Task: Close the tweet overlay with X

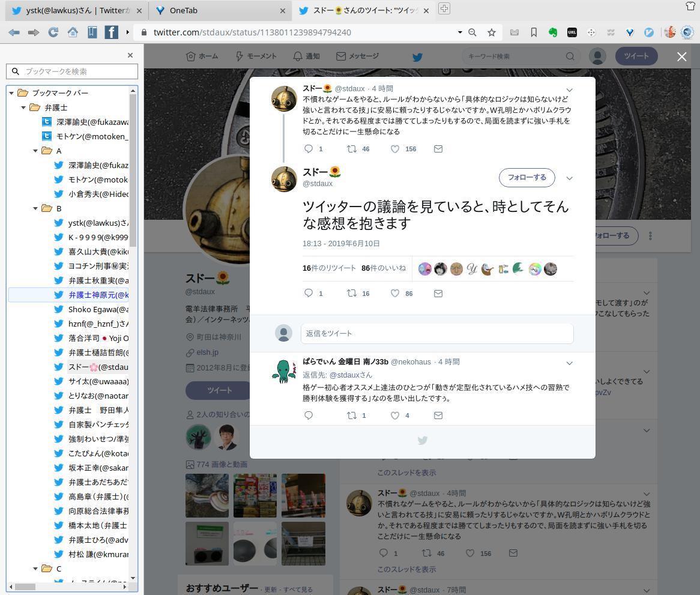Action: (x=682, y=56)
